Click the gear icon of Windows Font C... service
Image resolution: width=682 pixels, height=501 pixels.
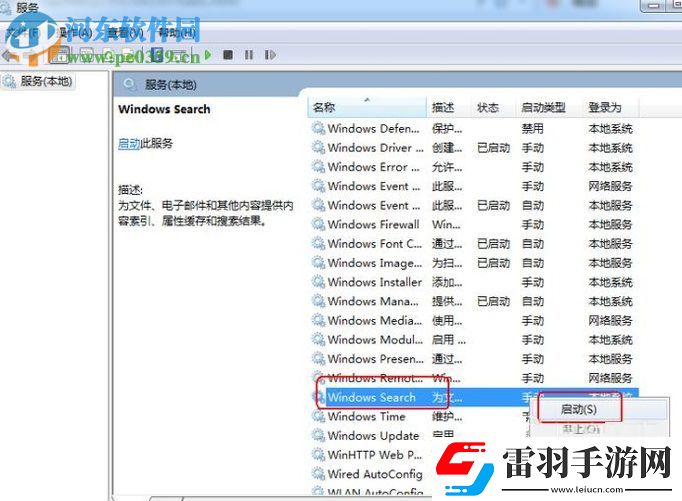(x=319, y=244)
